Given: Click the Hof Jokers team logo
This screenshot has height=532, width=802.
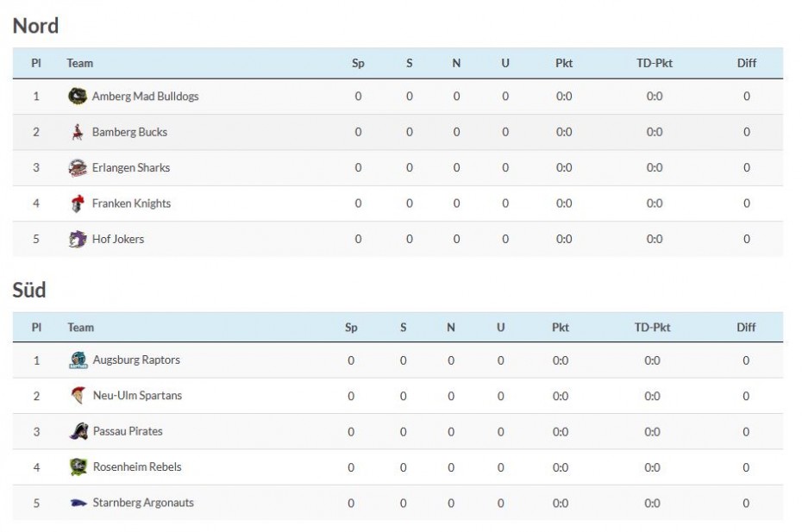Looking at the screenshot, I should click(78, 239).
